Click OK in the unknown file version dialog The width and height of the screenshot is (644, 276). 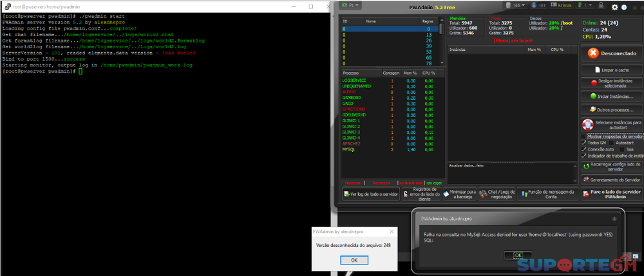click(x=354, y=260)
